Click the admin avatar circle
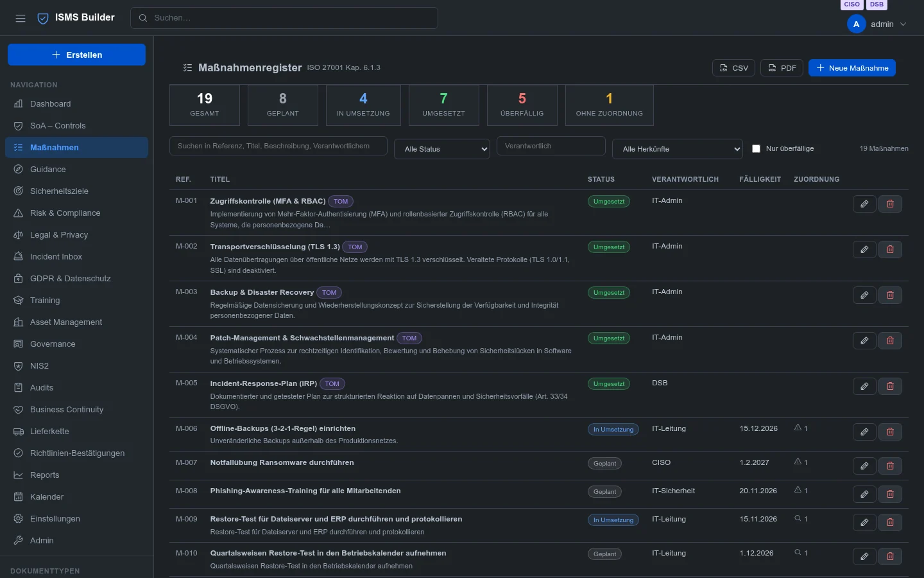The image size is (924, 578). click(x=856, y=24)
